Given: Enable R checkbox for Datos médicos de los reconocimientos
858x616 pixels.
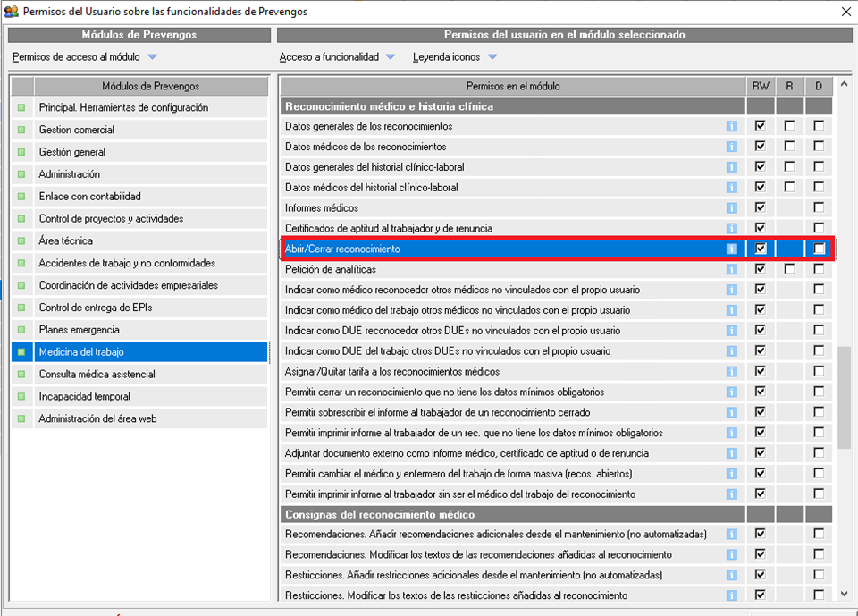Looking at the screenshot, I should pyautogui.click(x=789, y=147).
